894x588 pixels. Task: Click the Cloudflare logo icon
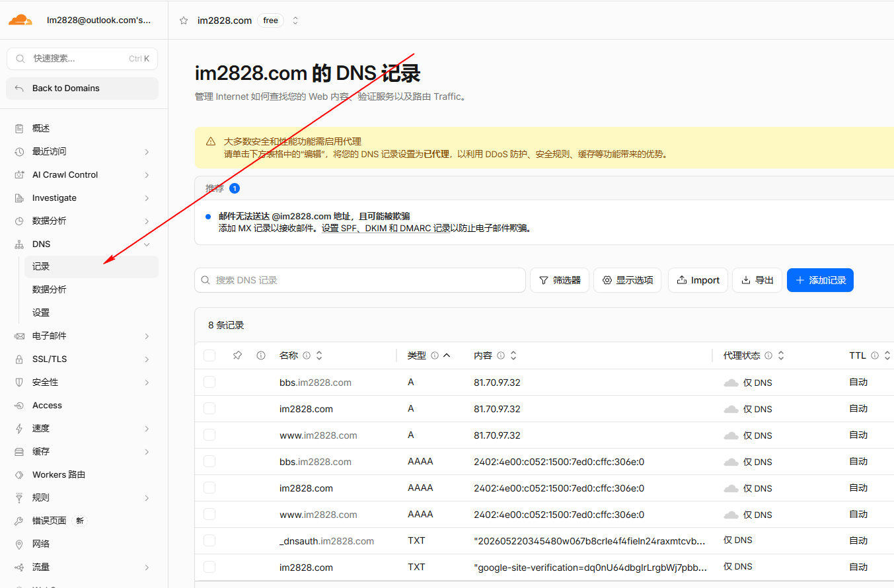[x=20, y=20]
